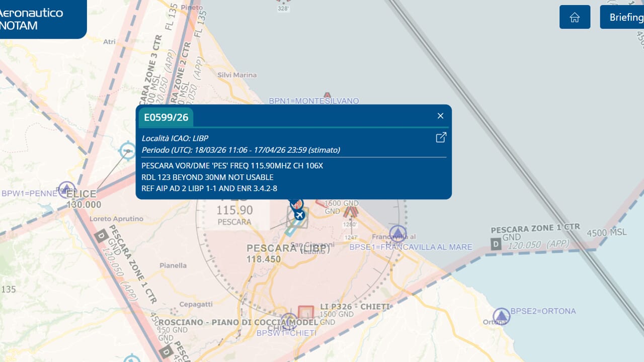Click the class D marker beside Pescara Zone 1 CTR 4500 MSL
644x362 pixels.
tap(496, 245)
